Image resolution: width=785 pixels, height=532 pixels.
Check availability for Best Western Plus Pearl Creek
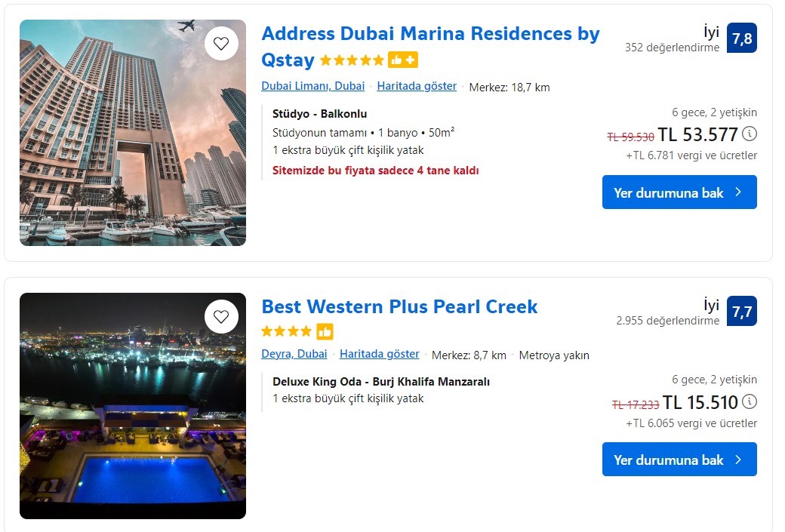pos(679,460)
